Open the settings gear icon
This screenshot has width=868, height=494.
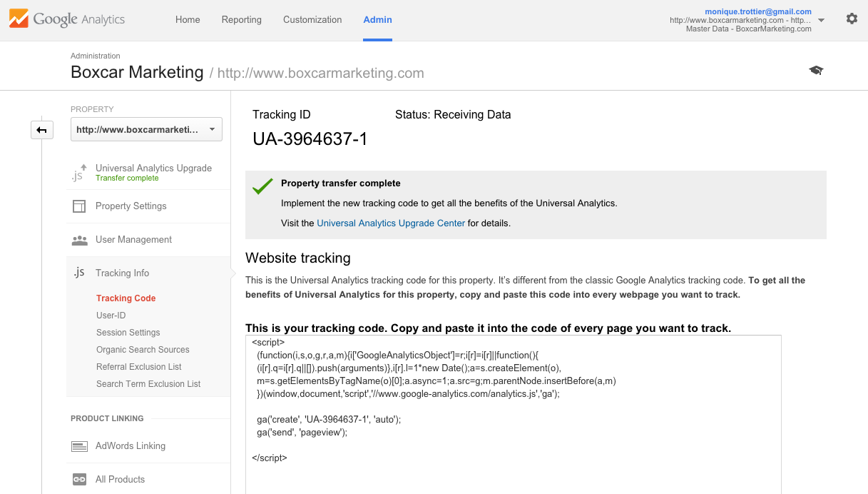(x=852, y=19)
